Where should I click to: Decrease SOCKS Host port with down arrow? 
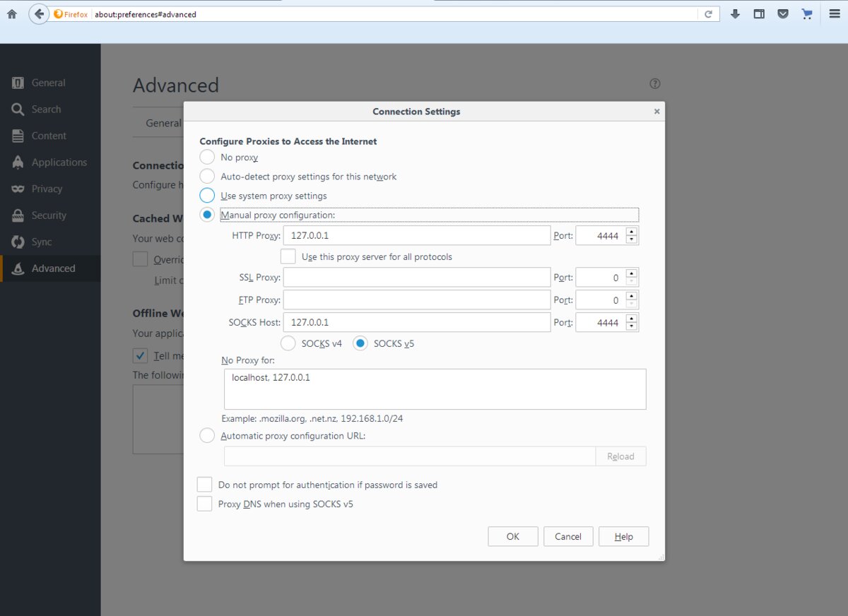click(632, 327)
